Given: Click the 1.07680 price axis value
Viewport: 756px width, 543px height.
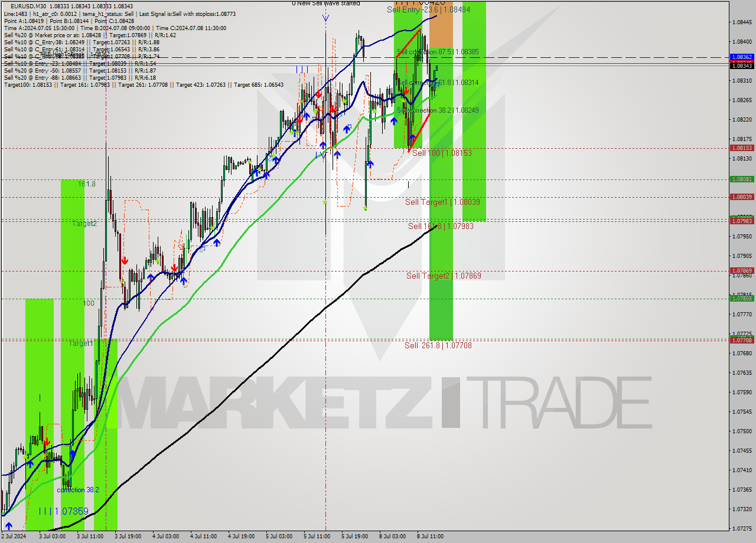Looking at the screenshot, I should pos(741,354).
